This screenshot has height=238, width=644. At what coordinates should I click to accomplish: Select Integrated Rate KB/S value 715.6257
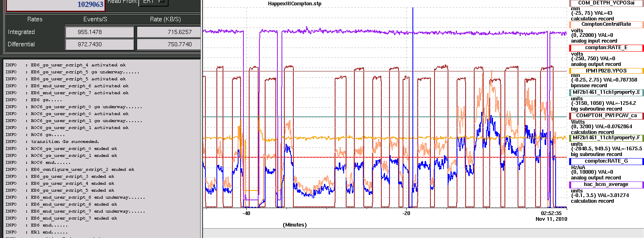coord(169,32)
